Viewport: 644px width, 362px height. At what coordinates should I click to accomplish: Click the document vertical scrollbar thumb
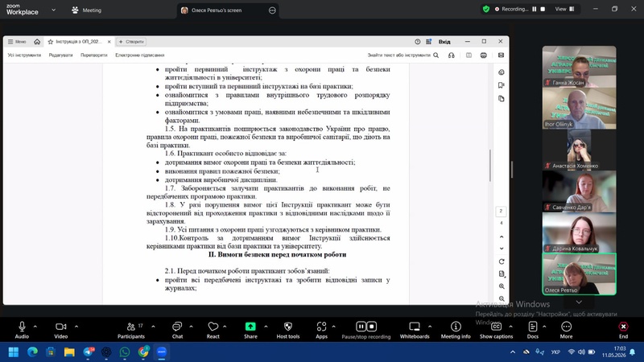pos(490,166)
